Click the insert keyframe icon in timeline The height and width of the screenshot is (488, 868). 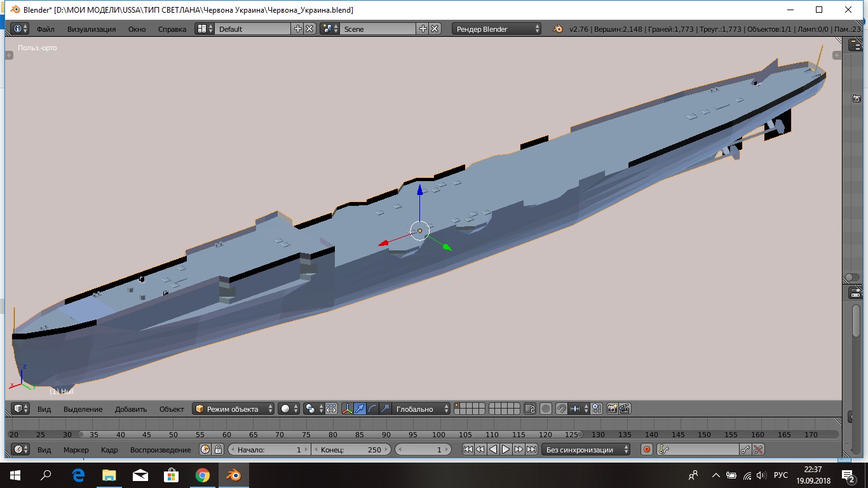click(745, 449)
